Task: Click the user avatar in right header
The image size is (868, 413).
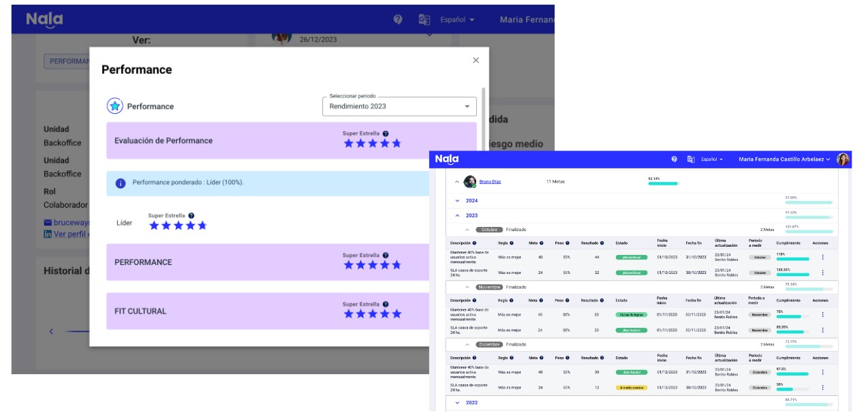Action: [x=843, y=159]
